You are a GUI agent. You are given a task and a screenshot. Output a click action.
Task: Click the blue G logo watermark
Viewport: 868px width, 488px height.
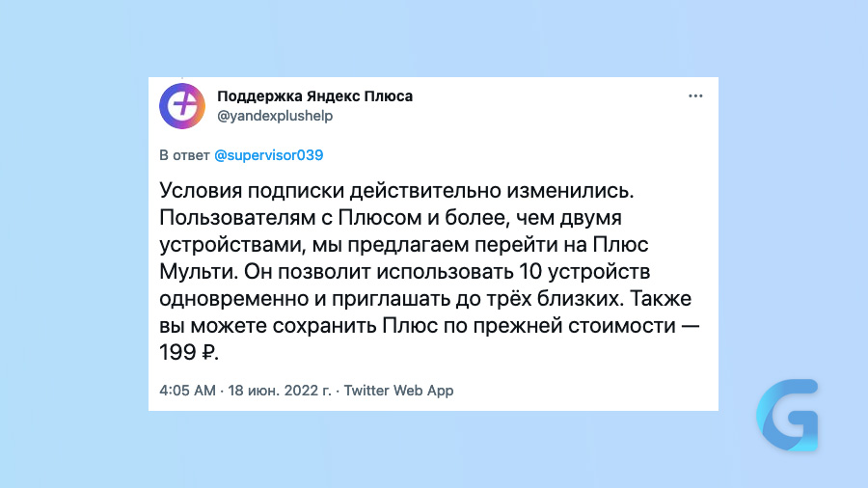[x=787, y=415]
